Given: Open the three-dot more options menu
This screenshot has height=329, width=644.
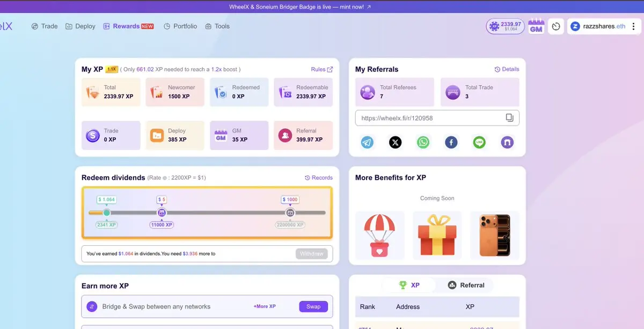Looking at the screenshot, I should (x=634, y=26).
